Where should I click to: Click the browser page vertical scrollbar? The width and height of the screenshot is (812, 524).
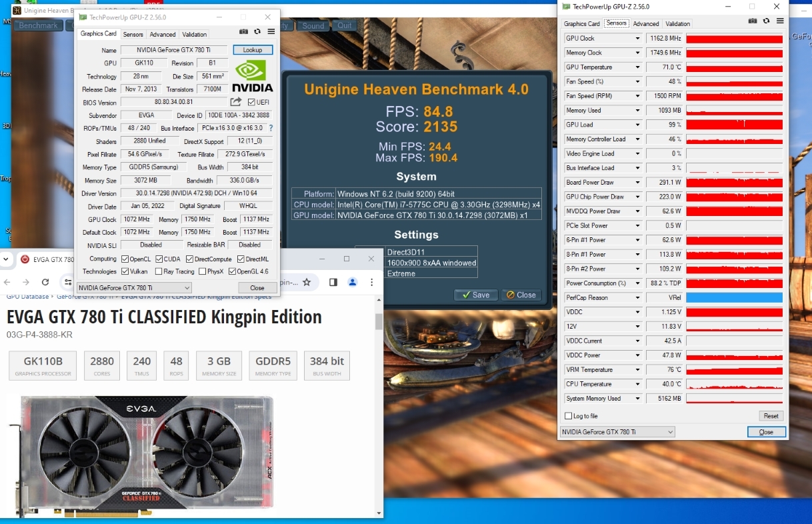(379, 322)
